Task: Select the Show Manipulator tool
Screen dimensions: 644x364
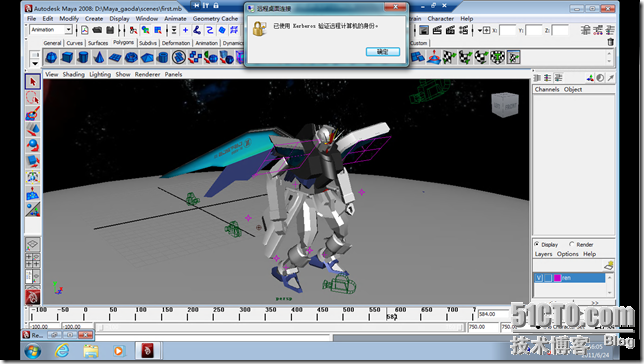Action: [x=33, y=209]
